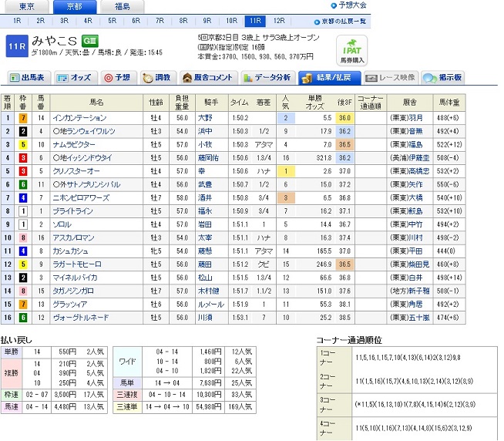Select the 結果/払戻 results tab

click(329, 78)
